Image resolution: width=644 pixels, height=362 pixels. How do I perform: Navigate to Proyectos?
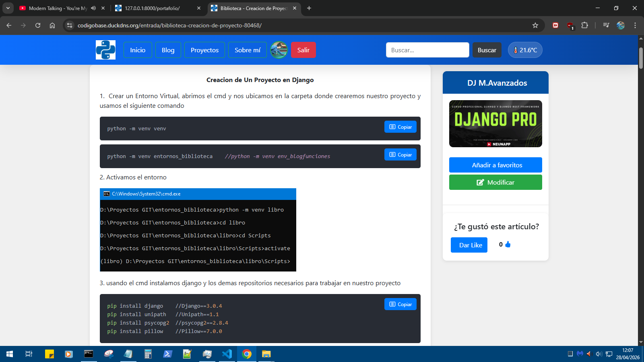204,50
